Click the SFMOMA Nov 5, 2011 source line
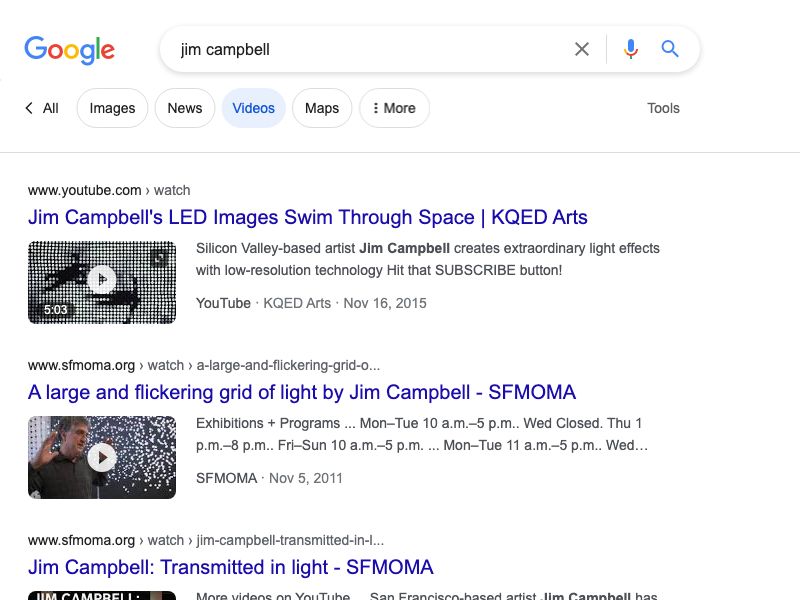This screenshot has width=800, height=600. [269, 478]
